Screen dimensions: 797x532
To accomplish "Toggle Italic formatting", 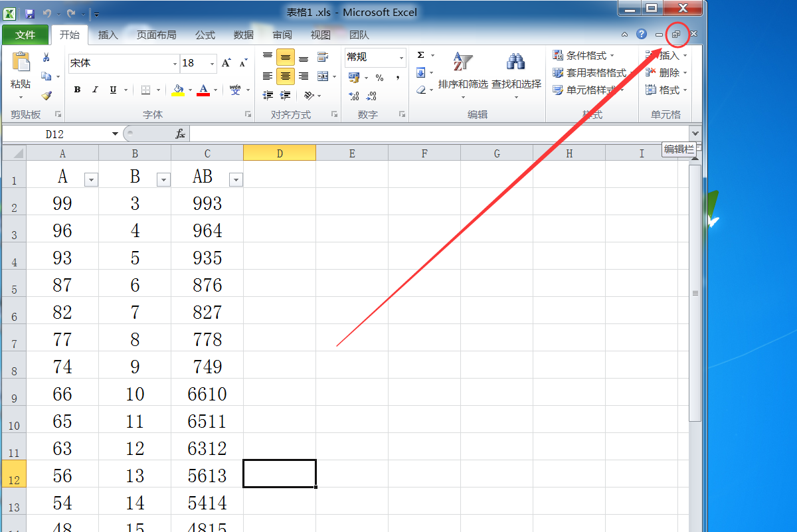I will [x=95, y=90].
